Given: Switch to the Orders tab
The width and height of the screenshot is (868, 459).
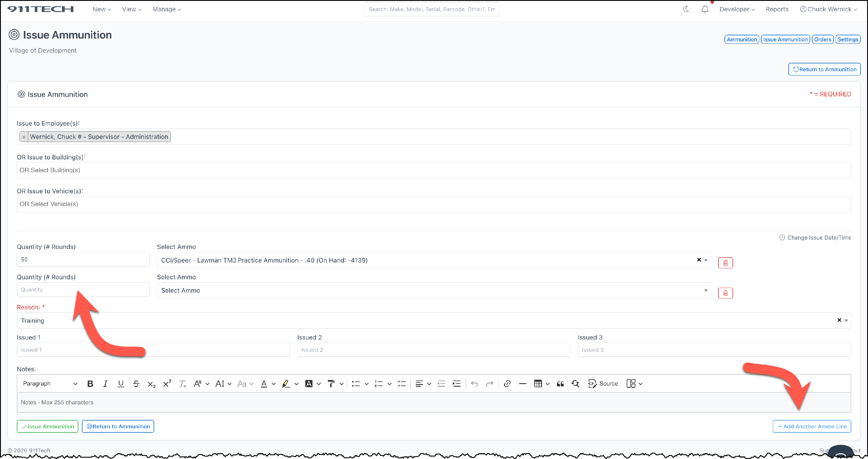Looking at the screenshot, I should coord(823,39).
